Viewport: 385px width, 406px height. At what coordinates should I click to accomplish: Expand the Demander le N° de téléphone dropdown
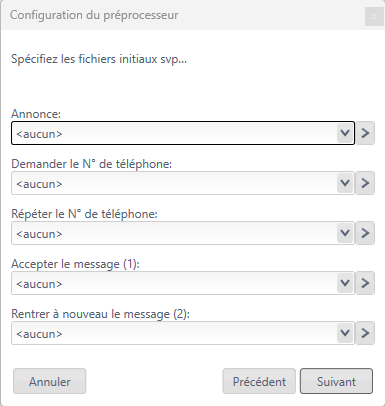(345, 183)
